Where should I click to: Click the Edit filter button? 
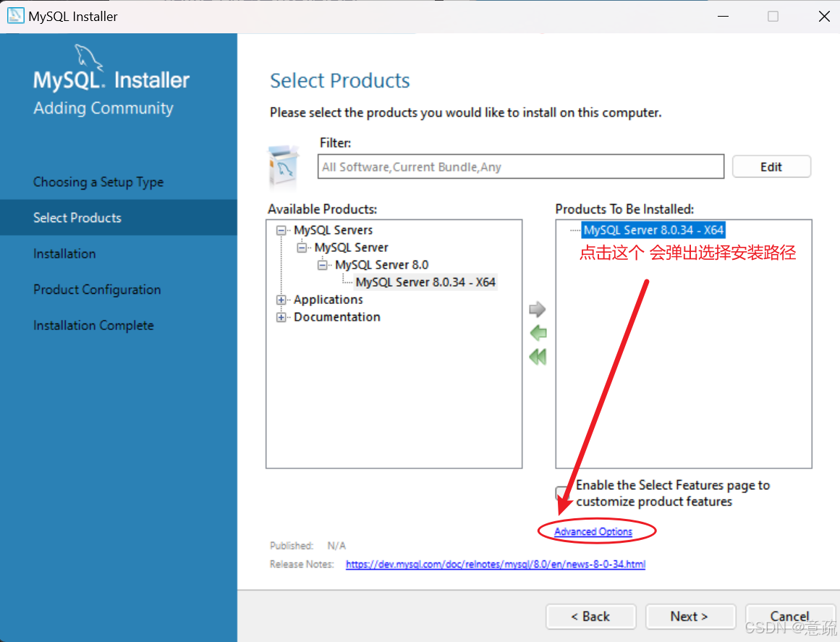[x=771, y=166]
